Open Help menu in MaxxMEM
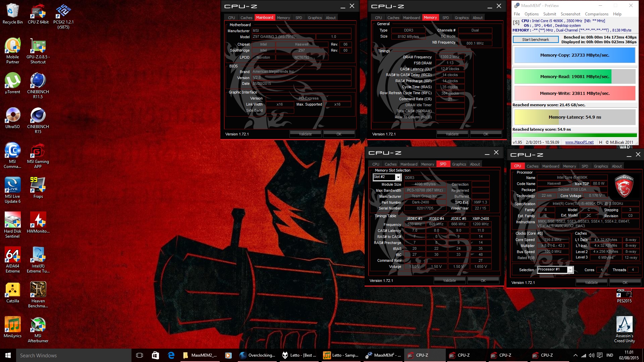 617,14
